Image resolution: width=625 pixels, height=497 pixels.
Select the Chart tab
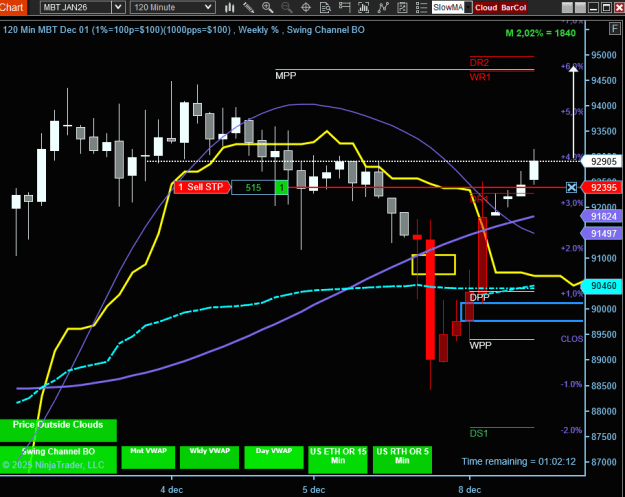click(13, 7)
